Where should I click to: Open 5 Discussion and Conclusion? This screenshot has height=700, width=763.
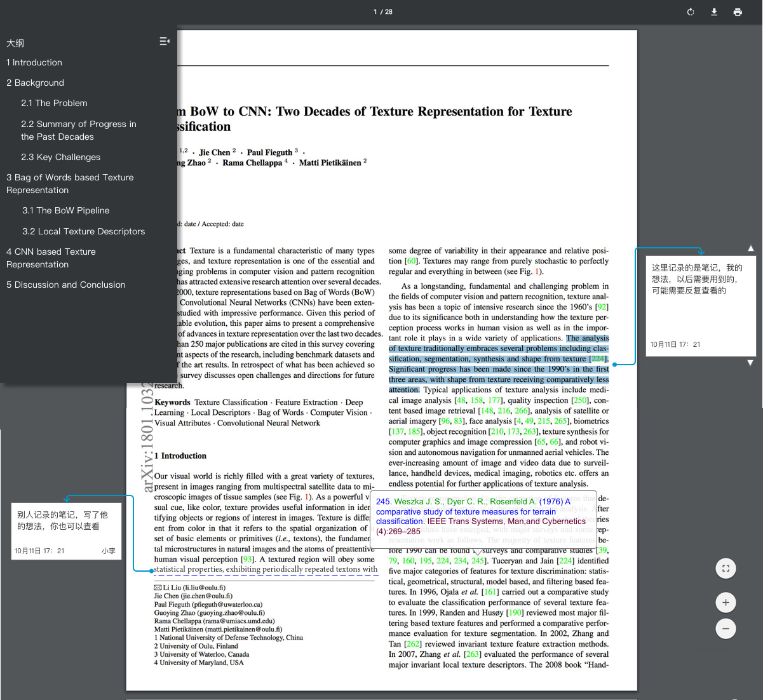pos(66,285)
